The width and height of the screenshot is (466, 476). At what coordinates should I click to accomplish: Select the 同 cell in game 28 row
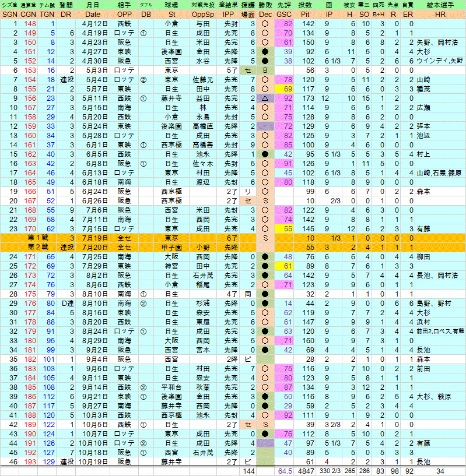click(x=248, y=294)
